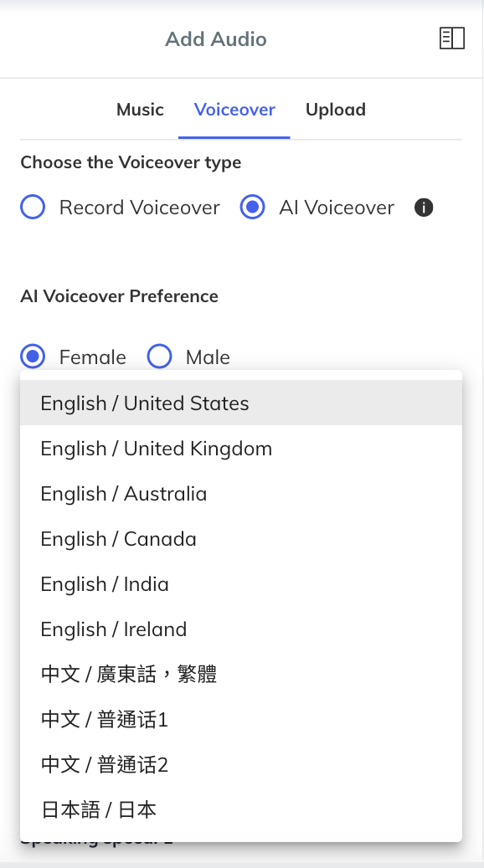Image resolution: width=484 pixels, height=868 pixels.
Task: Select English / United States from the list
Action: point(144,403)
